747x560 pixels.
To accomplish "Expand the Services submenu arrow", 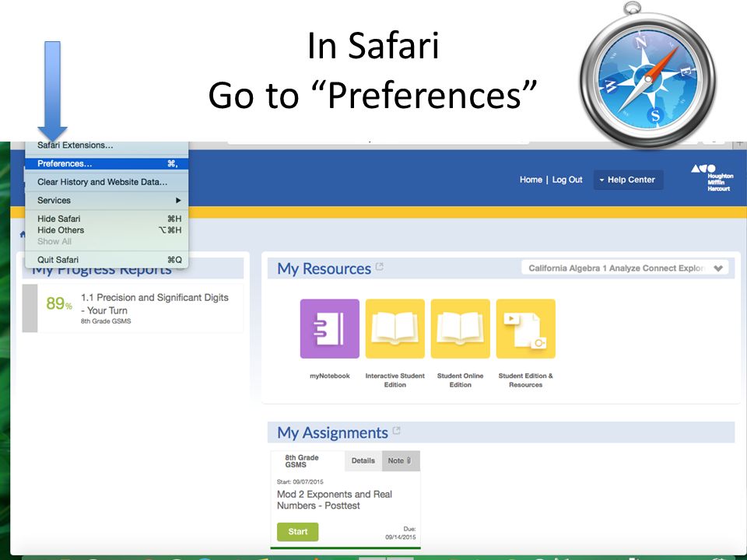I will click(x=178, y=201).
